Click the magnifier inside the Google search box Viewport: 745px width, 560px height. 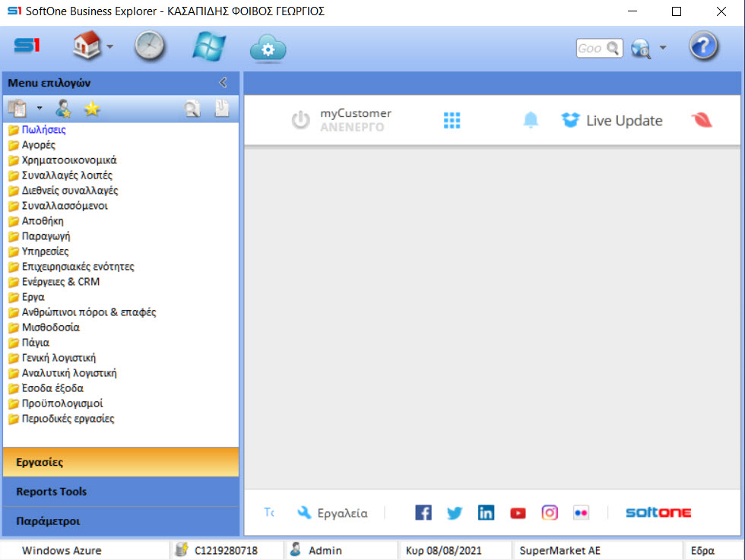(613, 48)
